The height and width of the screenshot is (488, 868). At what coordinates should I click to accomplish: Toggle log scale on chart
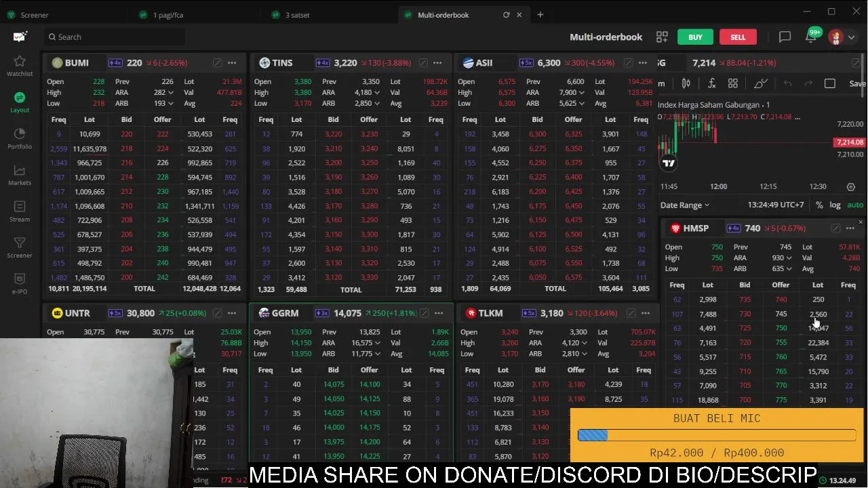[x=835, y=205]
